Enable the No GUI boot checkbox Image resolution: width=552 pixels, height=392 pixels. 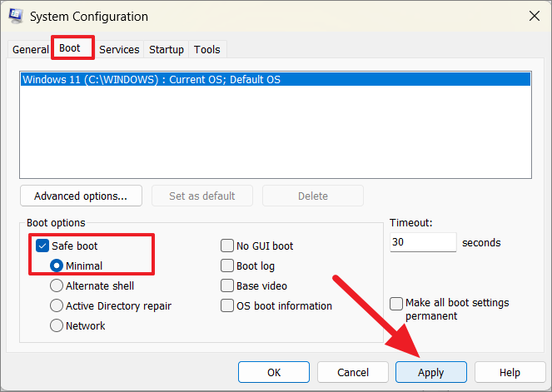point(227,246)
